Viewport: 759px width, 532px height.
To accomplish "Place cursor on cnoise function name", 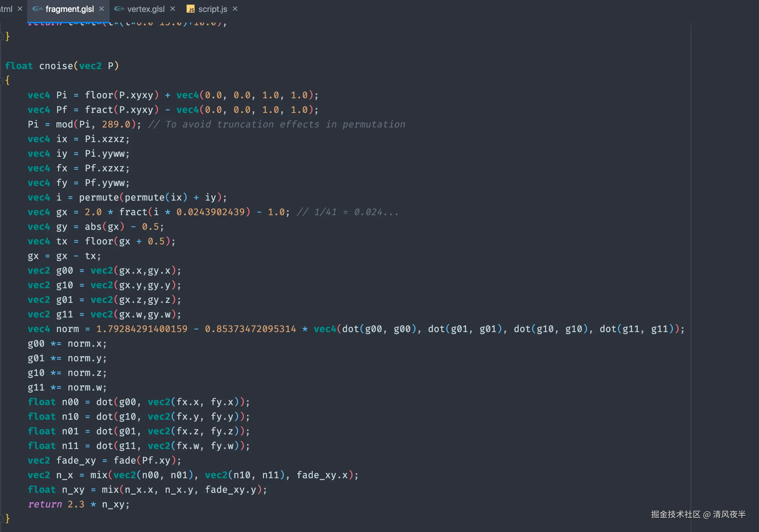I will coord(56,66).
